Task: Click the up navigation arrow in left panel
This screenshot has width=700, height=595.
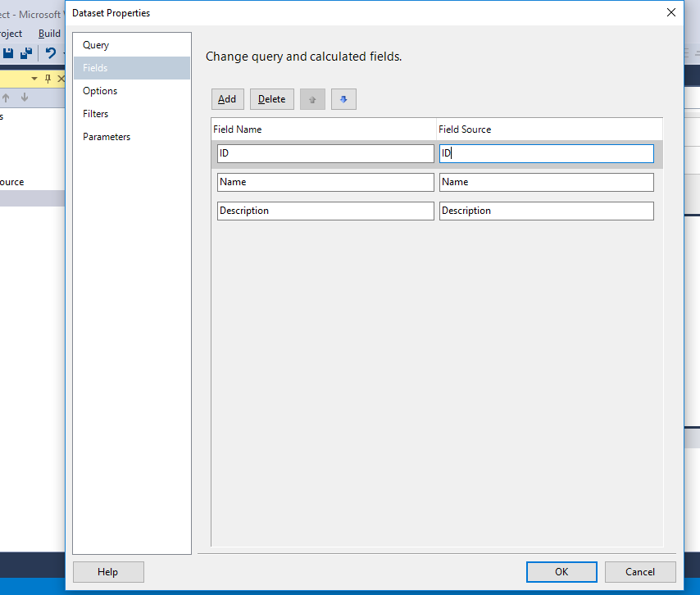Action: pyautogui.click(x=7, y=97)
